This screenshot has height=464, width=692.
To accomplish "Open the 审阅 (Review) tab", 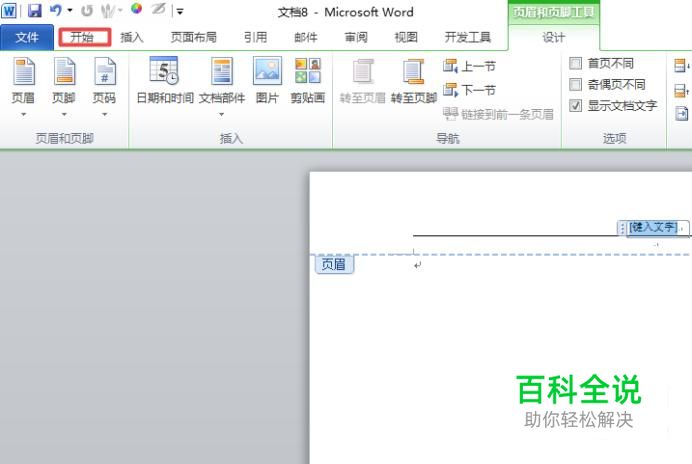I will click(356, 38).
